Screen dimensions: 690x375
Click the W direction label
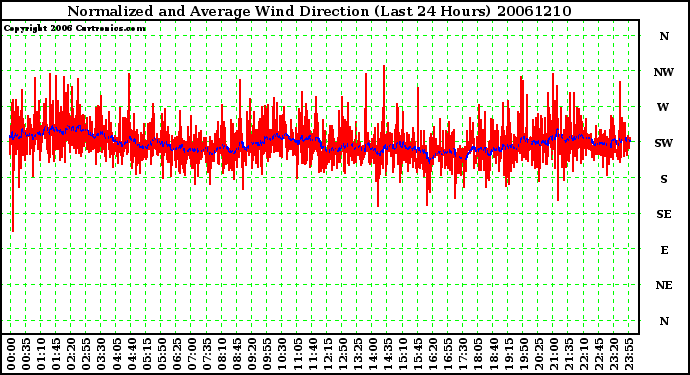(663, 107)
